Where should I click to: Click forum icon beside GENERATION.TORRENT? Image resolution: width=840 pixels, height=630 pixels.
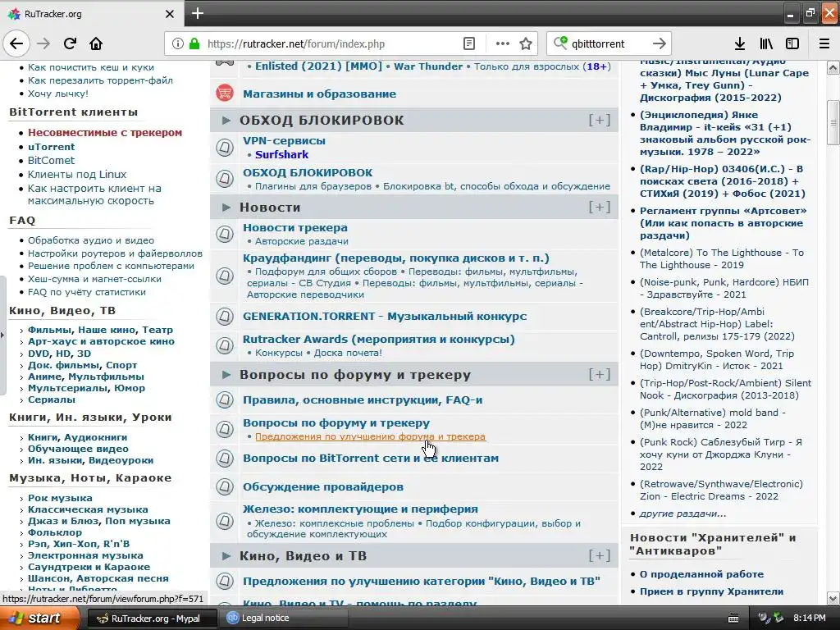pyautogui.click(x=225, y=317)
